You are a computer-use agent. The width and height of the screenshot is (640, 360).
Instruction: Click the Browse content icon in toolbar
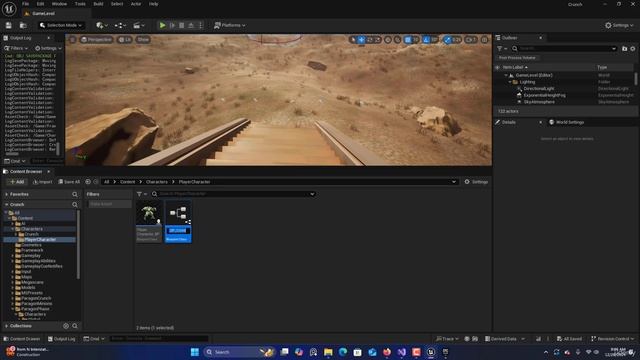point(23,25)
